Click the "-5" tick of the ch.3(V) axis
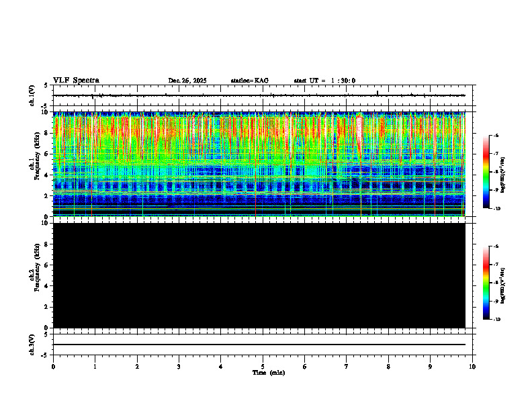 point(45,355)
